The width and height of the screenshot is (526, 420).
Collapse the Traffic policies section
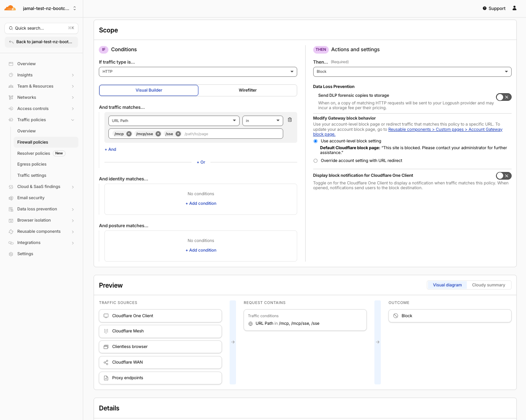[x=73, y=120]
